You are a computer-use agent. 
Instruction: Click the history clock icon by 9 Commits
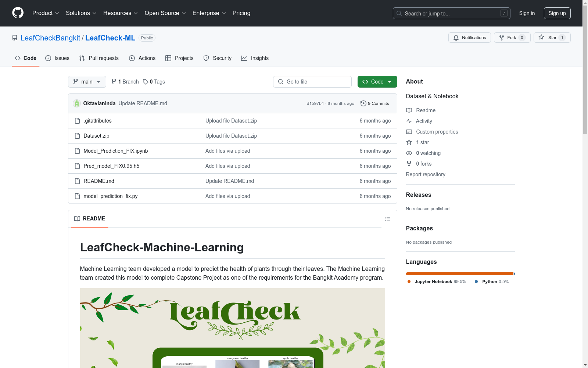pos(363,103)
